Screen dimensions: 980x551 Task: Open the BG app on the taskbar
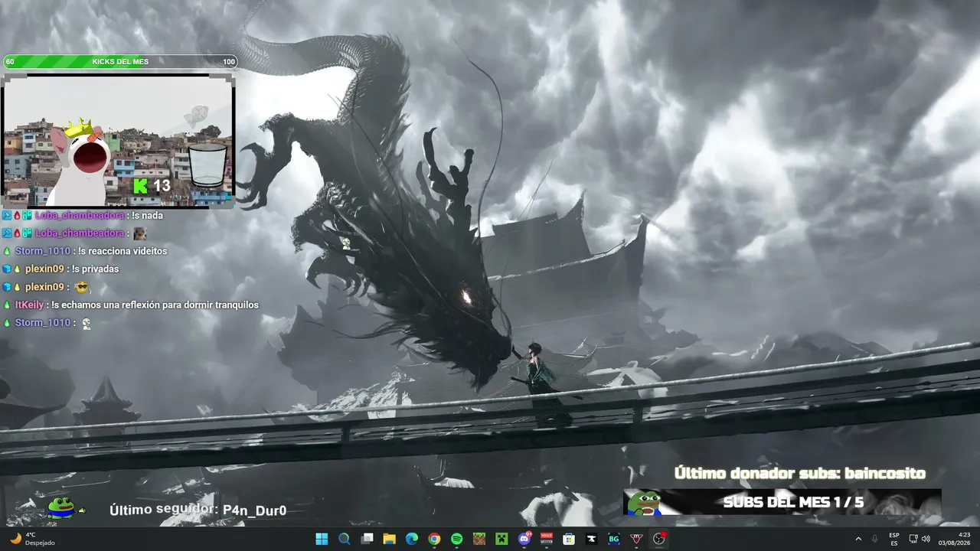coord(613,539)
